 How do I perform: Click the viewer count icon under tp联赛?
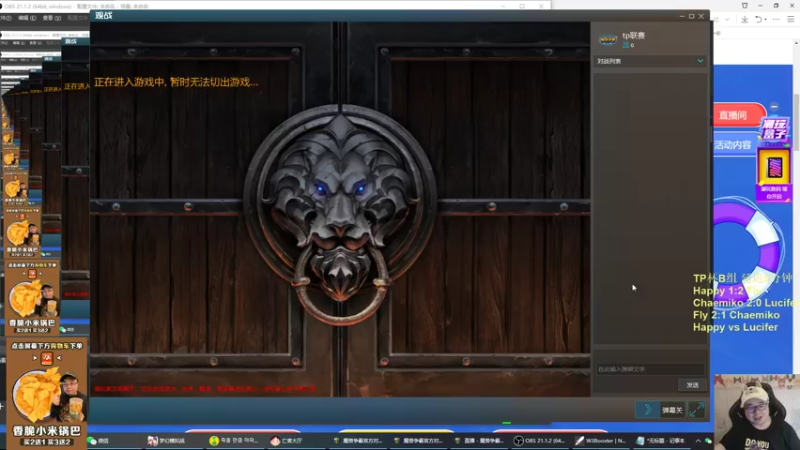click(626, 45)
